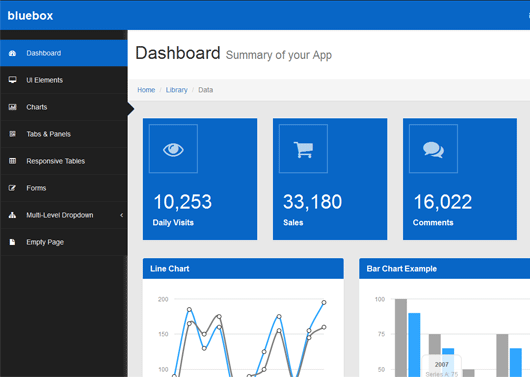Click the eye icon on Daily Visits card
530x377 pixels.
173,149
